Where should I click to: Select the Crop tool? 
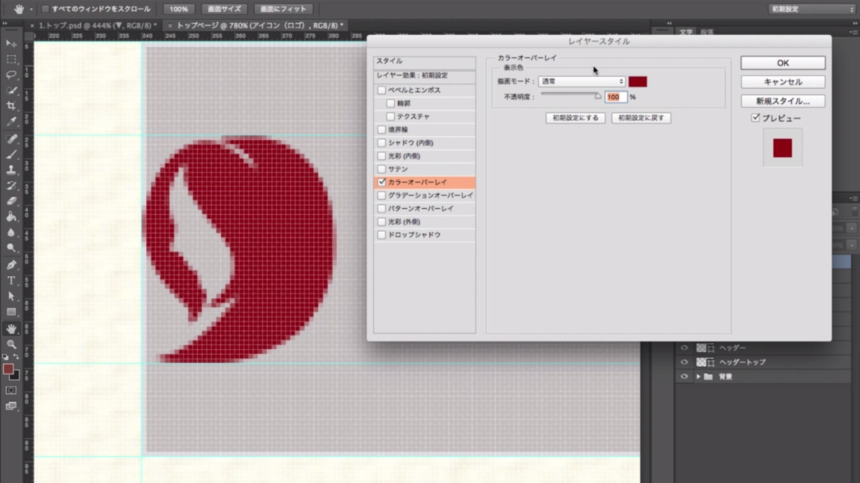11,106
